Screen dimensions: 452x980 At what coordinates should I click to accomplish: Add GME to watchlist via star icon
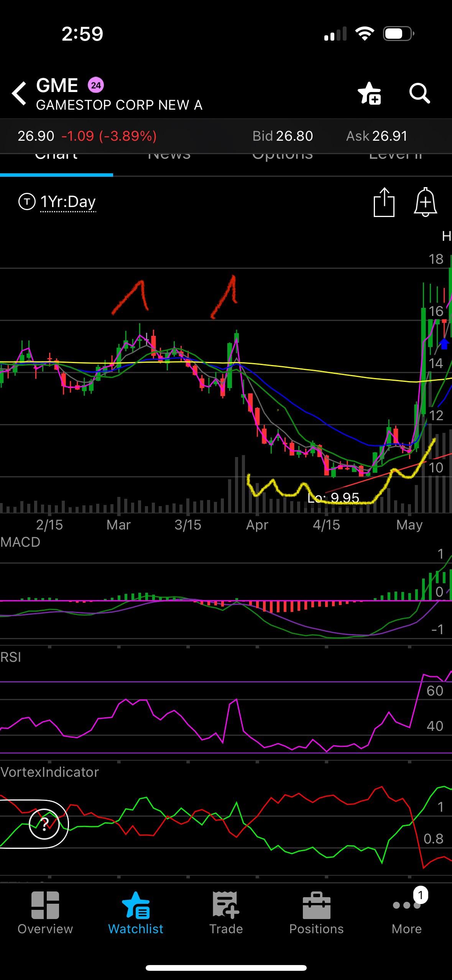point(369,93)
